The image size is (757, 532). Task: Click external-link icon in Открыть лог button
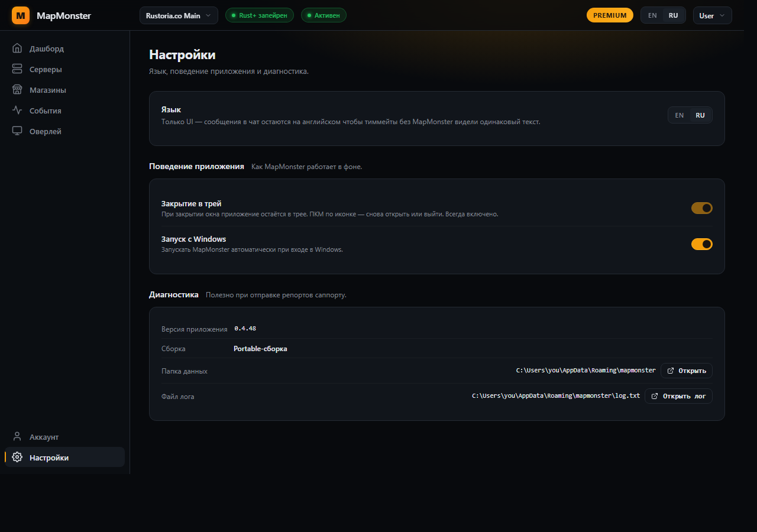click(x=655, y=396)
